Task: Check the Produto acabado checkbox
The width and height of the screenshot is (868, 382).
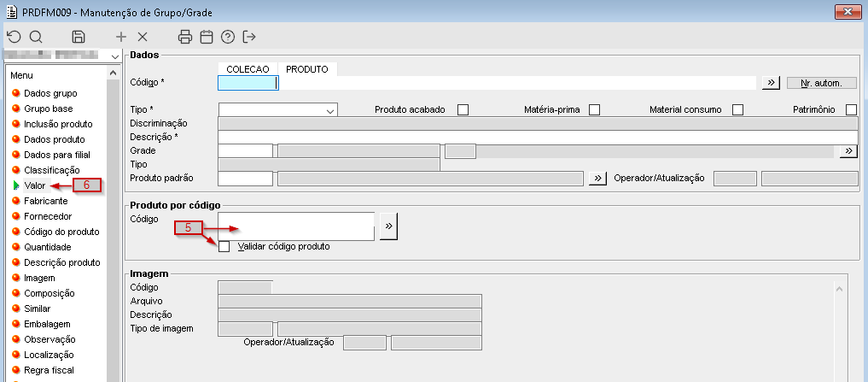Action: click(x=463, y=109)
